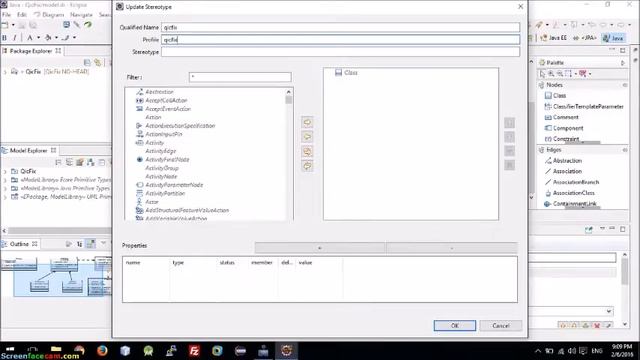Click the metaclass list scroll-up arrow

pos(289,92)
